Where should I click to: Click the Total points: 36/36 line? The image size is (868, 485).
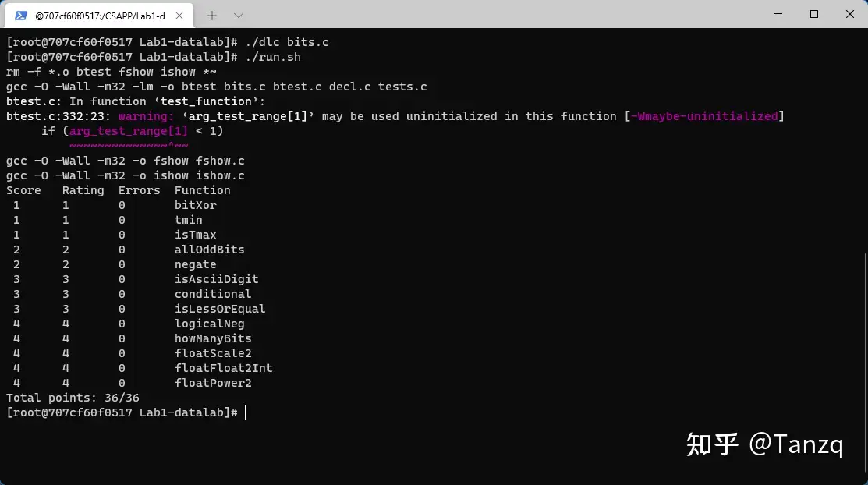click(x=73, y=398)
